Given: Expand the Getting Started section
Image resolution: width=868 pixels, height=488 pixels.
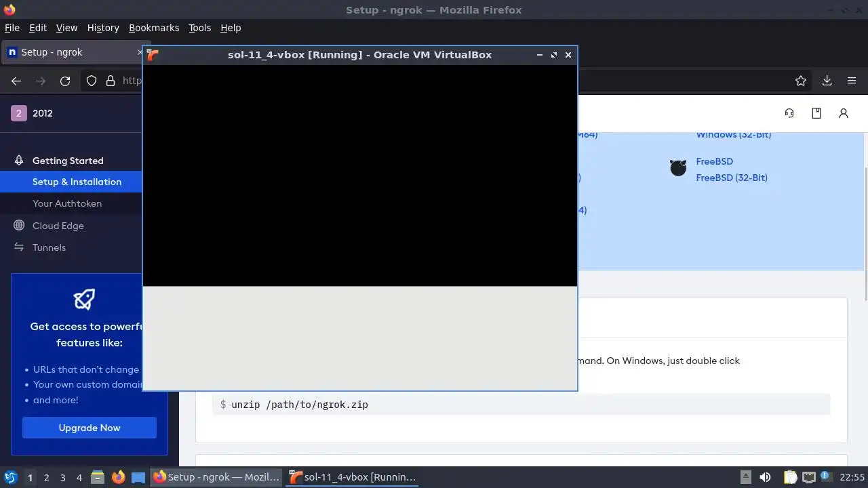Looking at the screenshot, I should [x=68, y=161].
